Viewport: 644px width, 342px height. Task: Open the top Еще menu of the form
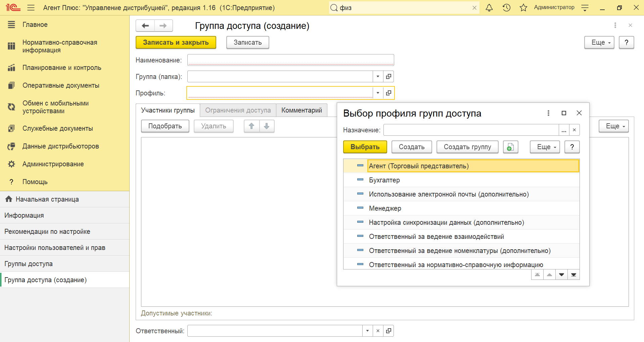599,42
